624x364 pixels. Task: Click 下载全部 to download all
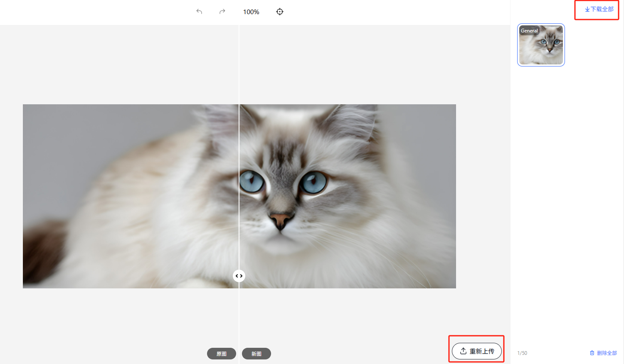(599, 9)
